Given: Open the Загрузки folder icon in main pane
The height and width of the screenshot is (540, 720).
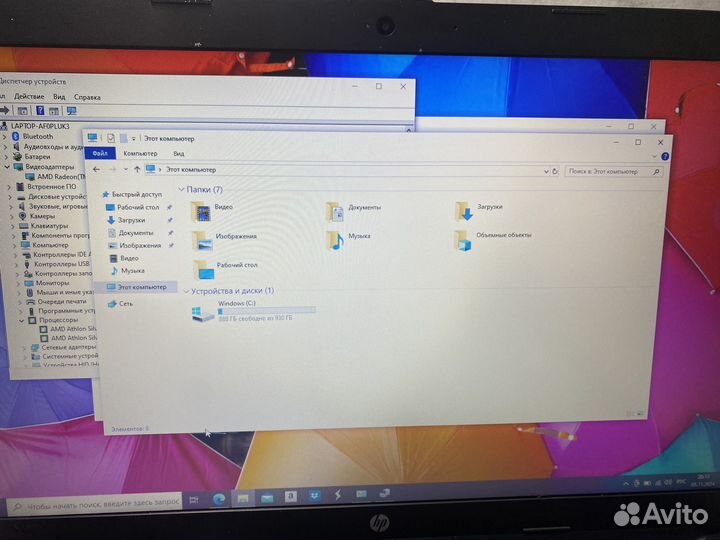Looking at the screenshot, I should pyautogui.click(x=463, y=211).
